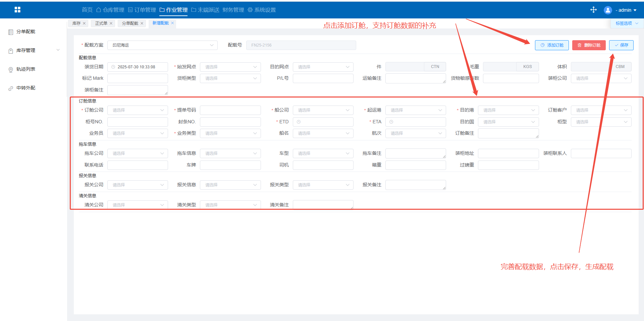Click the 轨迹列表 sidebar item
The image size is (644, 321).
pyautogui.click(x=26, y=69)
